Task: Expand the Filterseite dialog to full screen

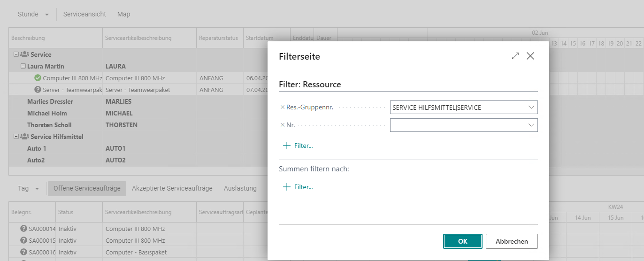Action: pyautogui.click(x=515, y=56)
